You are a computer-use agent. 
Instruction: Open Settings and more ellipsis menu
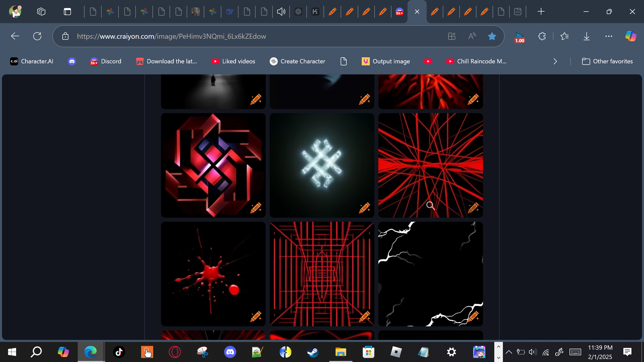(x=609, y=36)
